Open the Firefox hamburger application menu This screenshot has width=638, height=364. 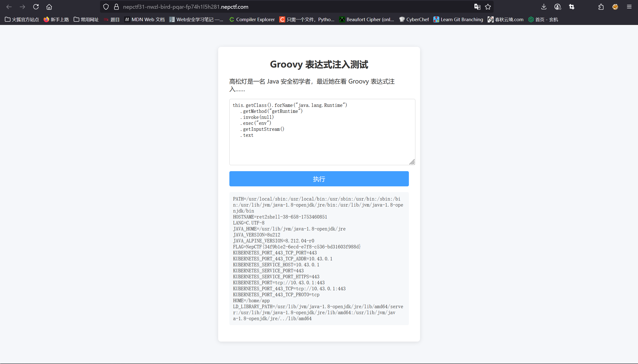point(629,7)
